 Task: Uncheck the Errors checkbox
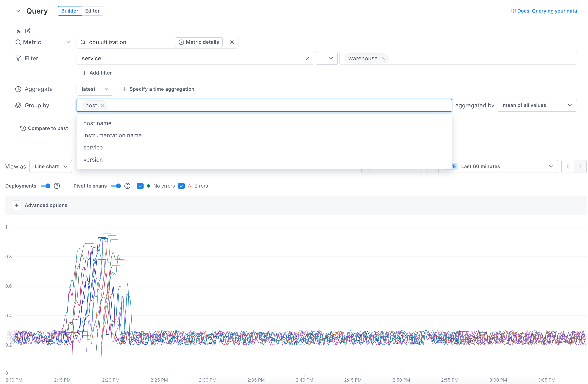pyautogui.click(x=182, y=186)
